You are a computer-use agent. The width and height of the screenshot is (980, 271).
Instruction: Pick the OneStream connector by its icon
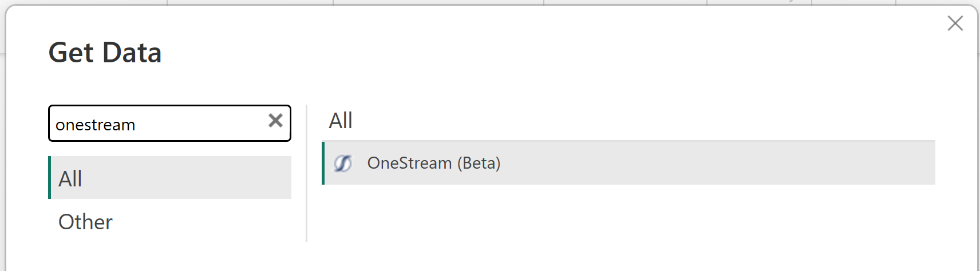[342, 164]
